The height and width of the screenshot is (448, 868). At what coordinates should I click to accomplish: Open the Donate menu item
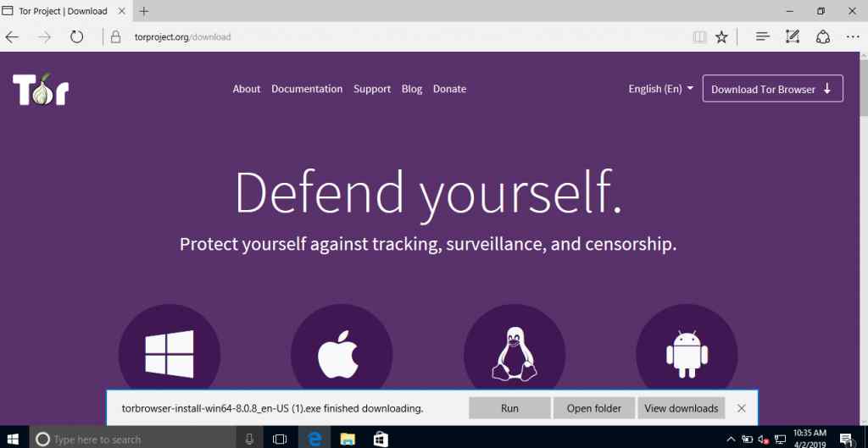click(449, 89)
